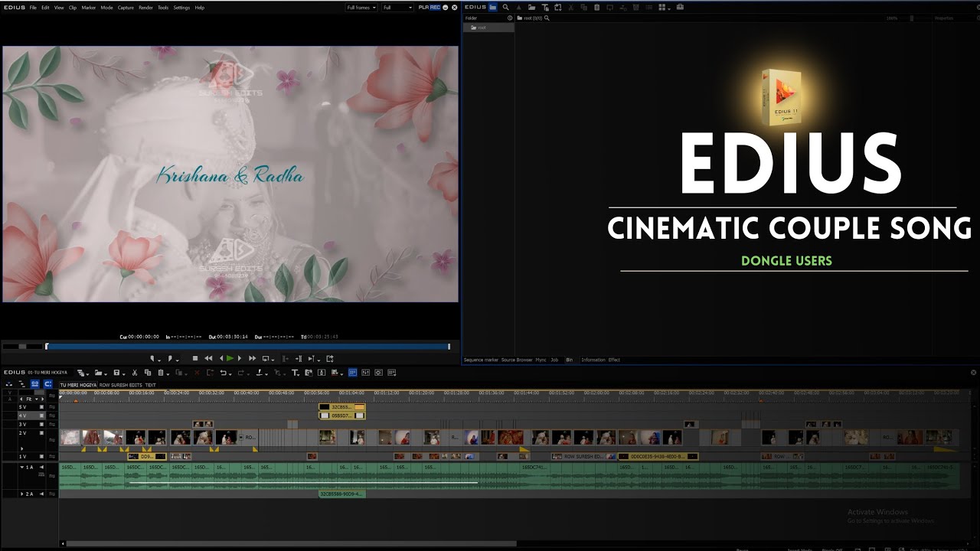
Task: Click the PLR REC toggle button
Action: point(429,7)
